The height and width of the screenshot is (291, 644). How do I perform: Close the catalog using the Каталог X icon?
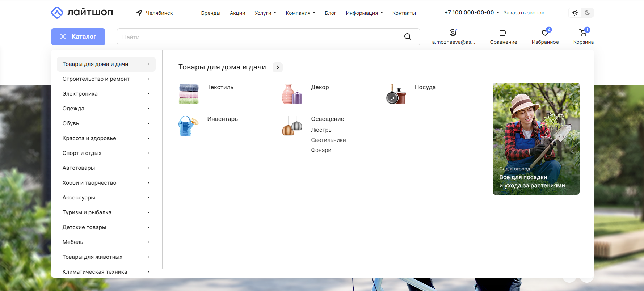click(63, 37)
